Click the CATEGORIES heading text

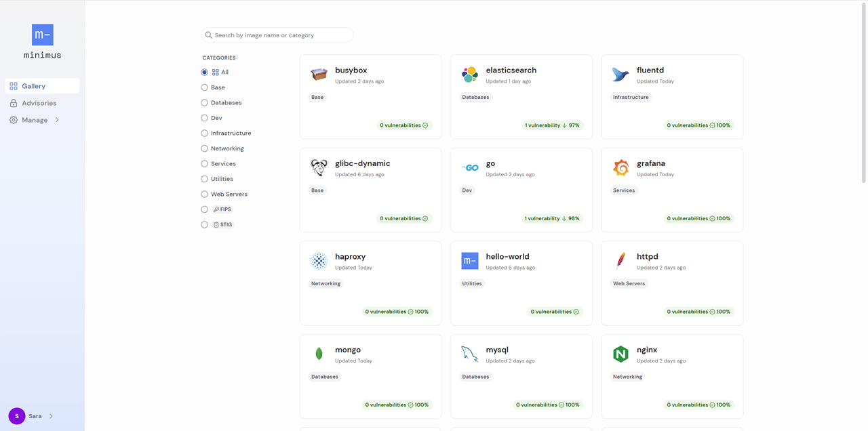(x=219, y=58)
